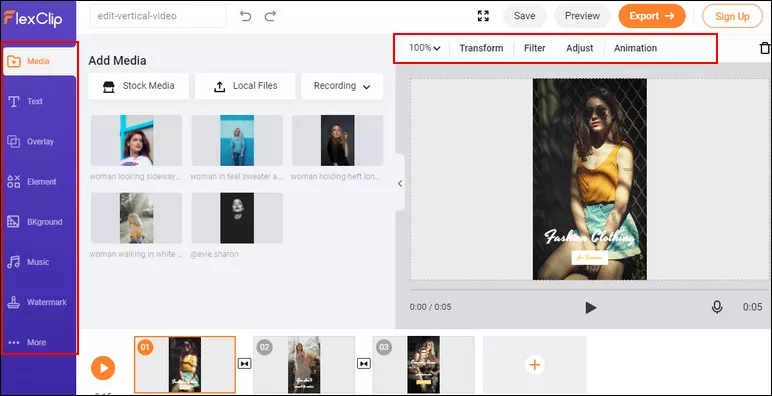Expand the Recording dropdown
The width and height of the screenshot is (772, 396).
pos(342,86)
